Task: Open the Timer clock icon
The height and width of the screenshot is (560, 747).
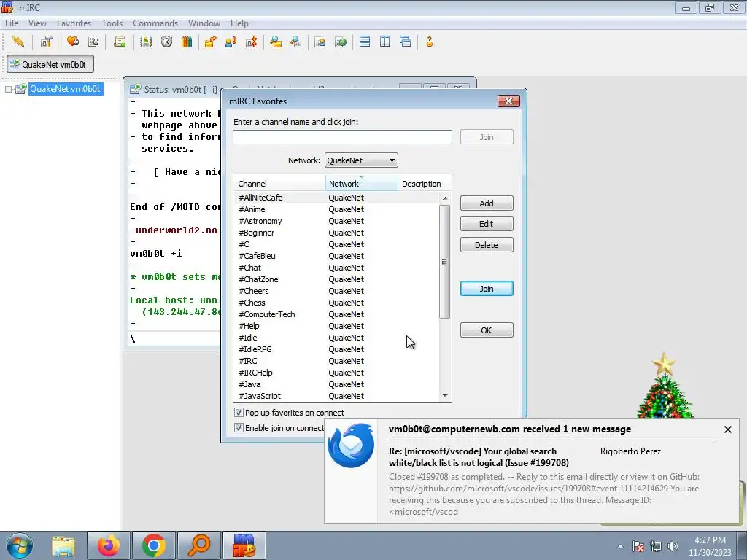Action: pos(166,42)
